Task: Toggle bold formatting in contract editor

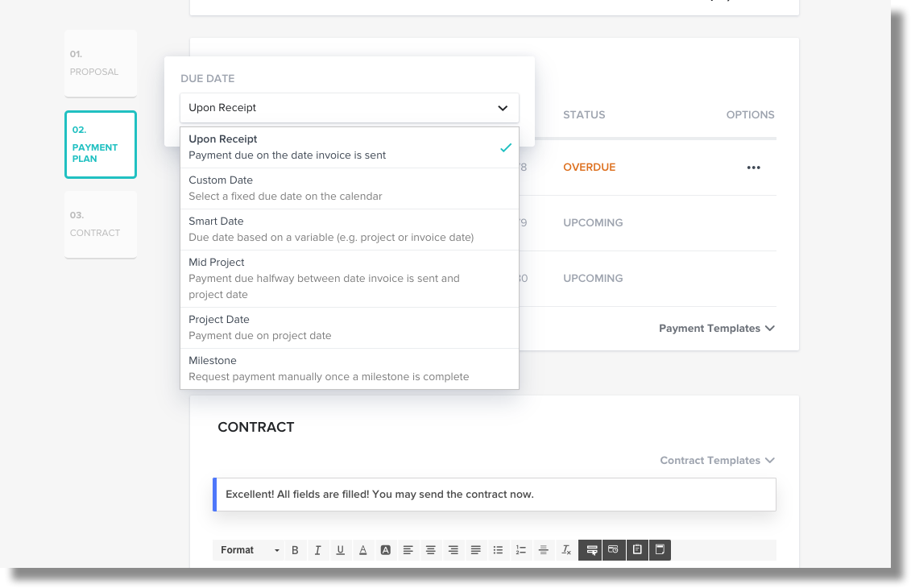Action: (x=295, y=550)
